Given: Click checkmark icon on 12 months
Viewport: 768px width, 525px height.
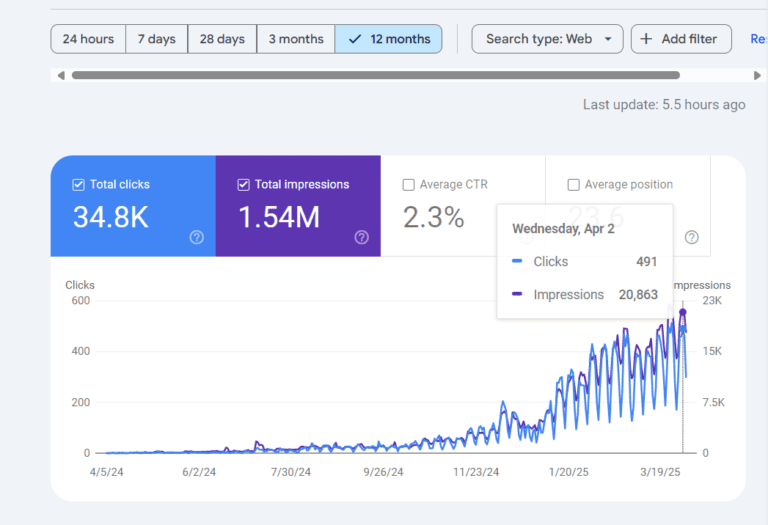Looking at the screenshot, I should [354, 39].
